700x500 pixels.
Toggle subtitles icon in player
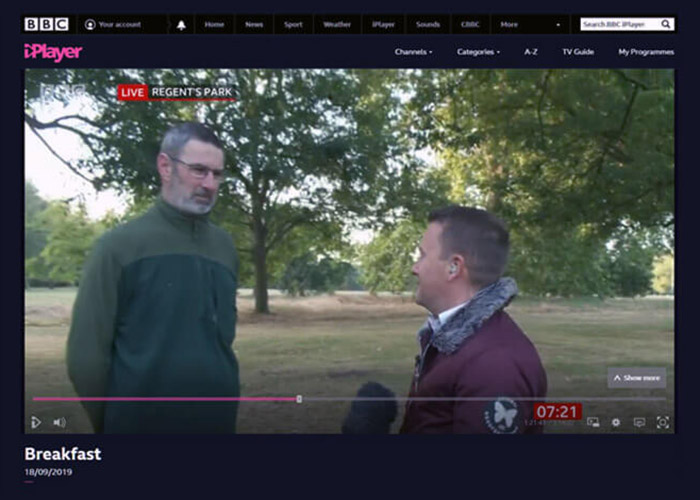[639, 422]
